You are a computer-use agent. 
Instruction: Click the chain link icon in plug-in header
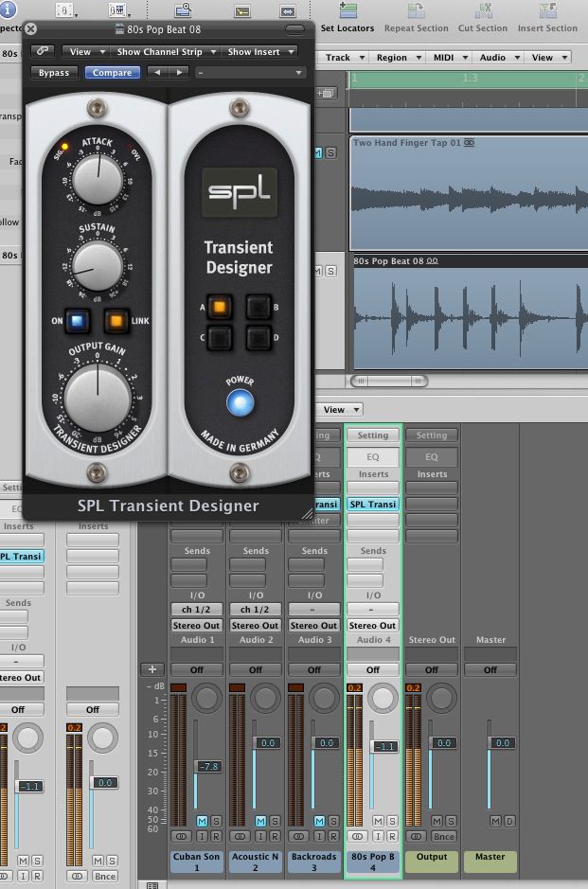tap(43, 51)
